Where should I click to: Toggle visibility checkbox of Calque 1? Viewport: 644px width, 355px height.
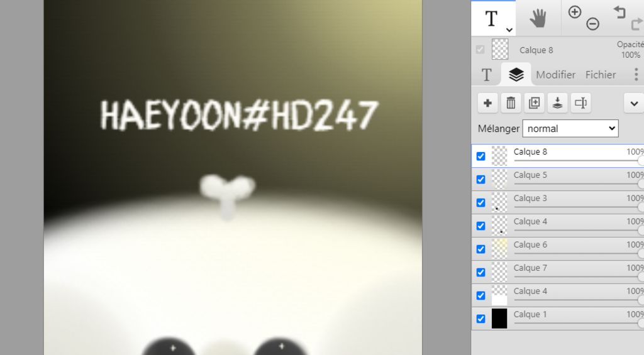(480, 319)
